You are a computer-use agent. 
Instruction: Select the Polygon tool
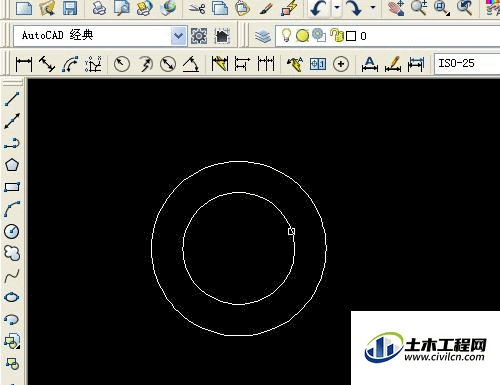click(12, 165)
